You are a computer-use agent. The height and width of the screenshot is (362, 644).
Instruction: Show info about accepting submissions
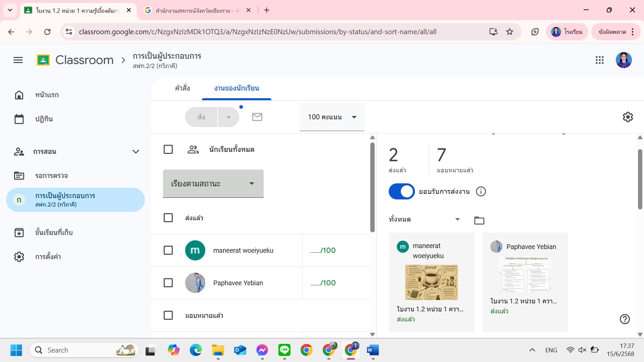tap(481, 191)
